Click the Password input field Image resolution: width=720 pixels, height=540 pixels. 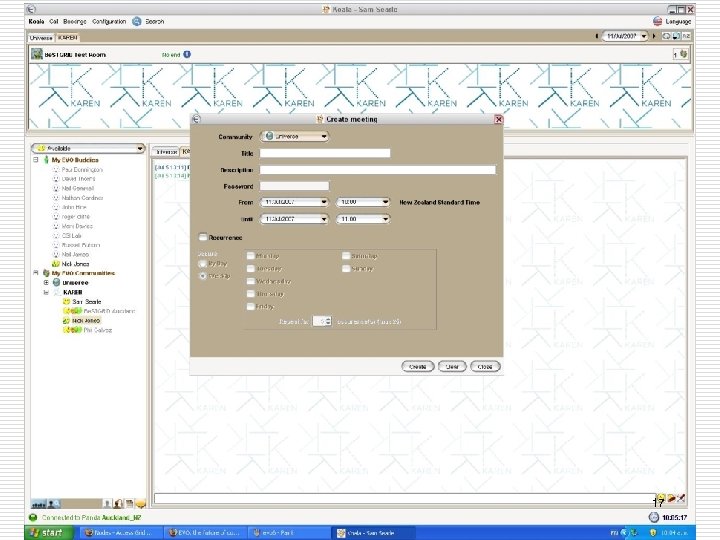point(294,186)
